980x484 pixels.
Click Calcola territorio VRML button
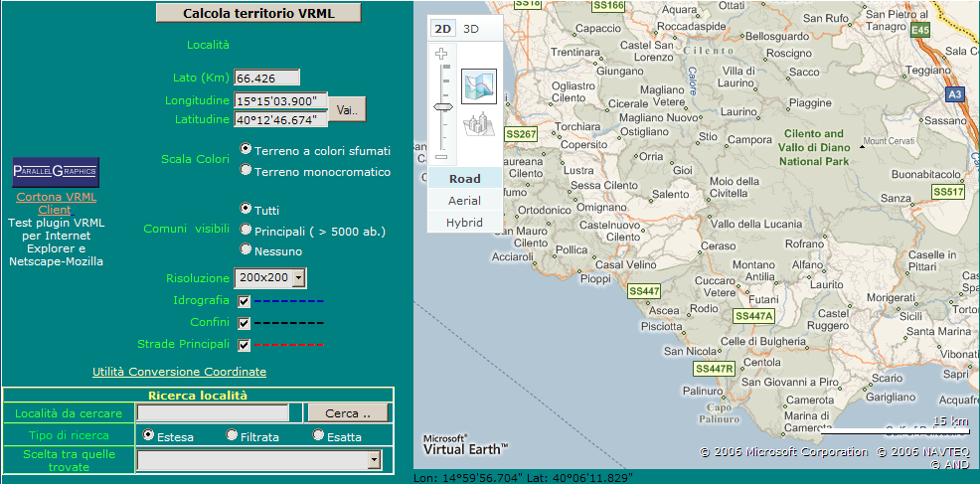pos(258,13)
